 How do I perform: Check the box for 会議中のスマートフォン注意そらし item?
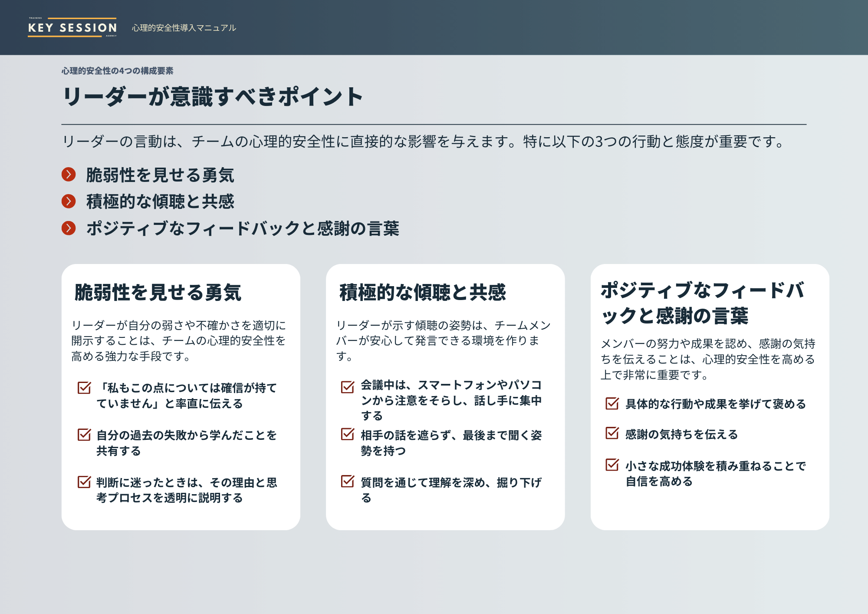[347, 386]
